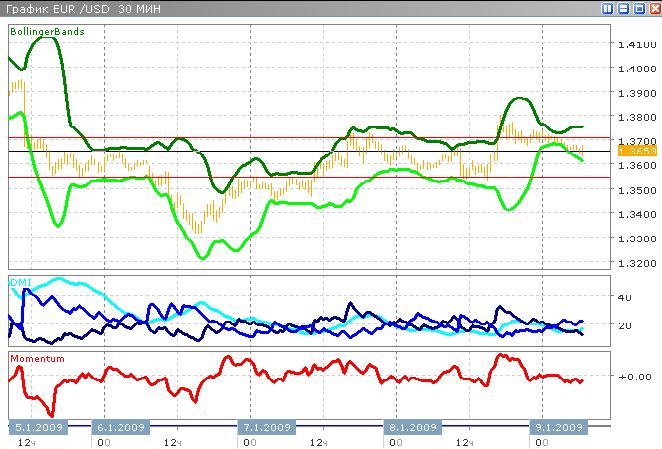662x449 pixels.
Task: Click the +0.00 Momentum axis label
Action: point(634,376)
